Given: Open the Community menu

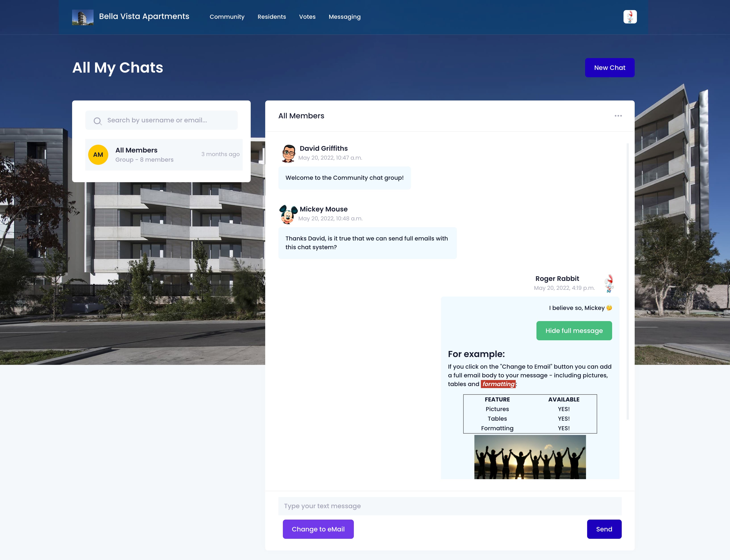Looking at the screenshot, I should click(x=227, y=17).
